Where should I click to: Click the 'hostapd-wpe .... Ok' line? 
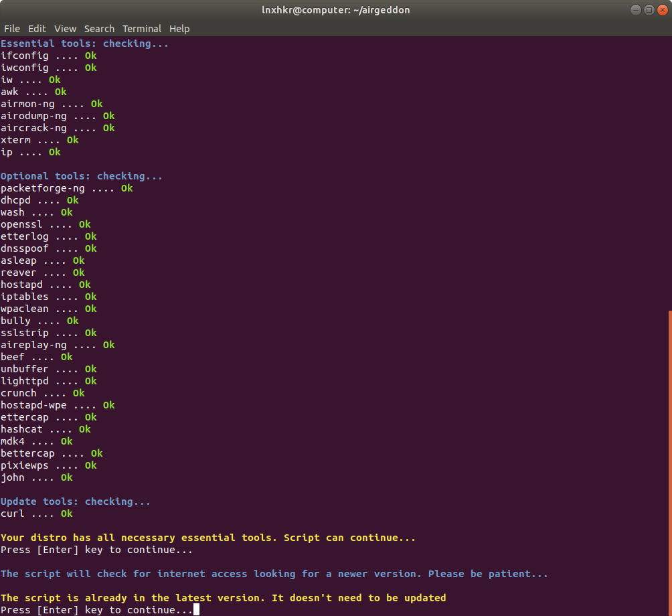click(58, 405)
